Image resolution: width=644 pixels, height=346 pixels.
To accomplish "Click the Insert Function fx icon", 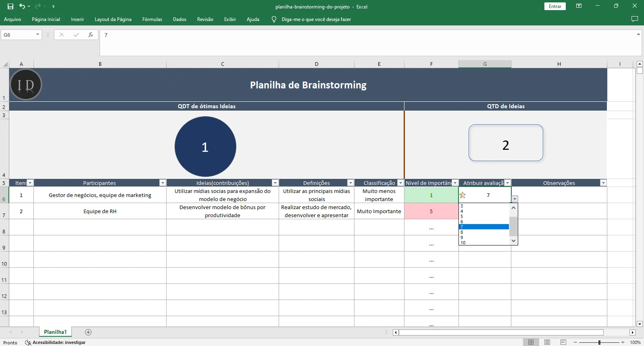I will pos(91,35).
